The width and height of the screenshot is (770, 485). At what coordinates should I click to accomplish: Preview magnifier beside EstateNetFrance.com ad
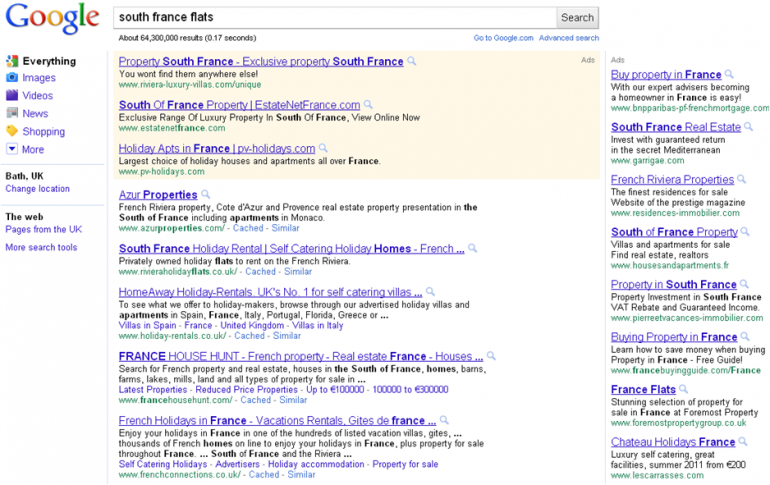pos(368,104)
